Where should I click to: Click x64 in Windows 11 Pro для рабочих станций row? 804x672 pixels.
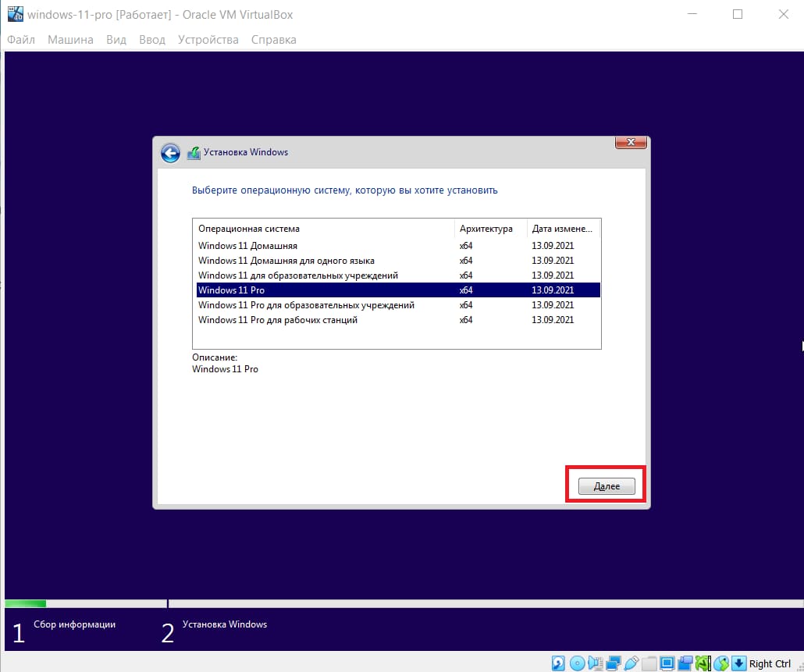pos(465,320)
